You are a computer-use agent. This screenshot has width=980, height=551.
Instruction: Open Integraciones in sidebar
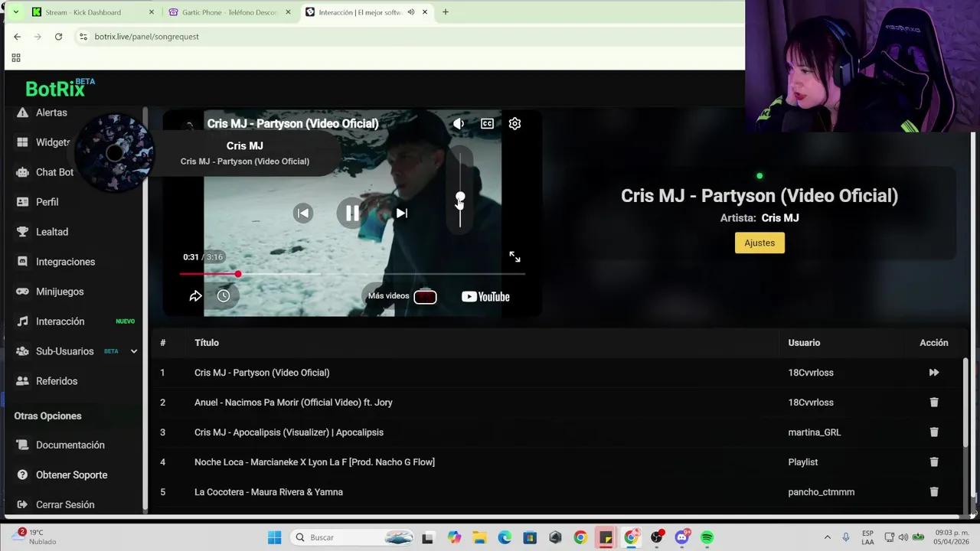pyautogui.click(x=65, y=262)
